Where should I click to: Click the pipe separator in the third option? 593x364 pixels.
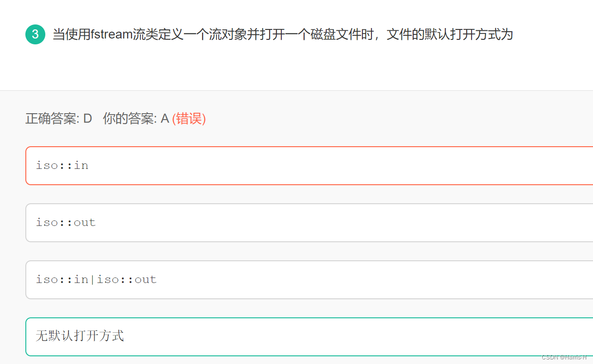pos(92,280)
